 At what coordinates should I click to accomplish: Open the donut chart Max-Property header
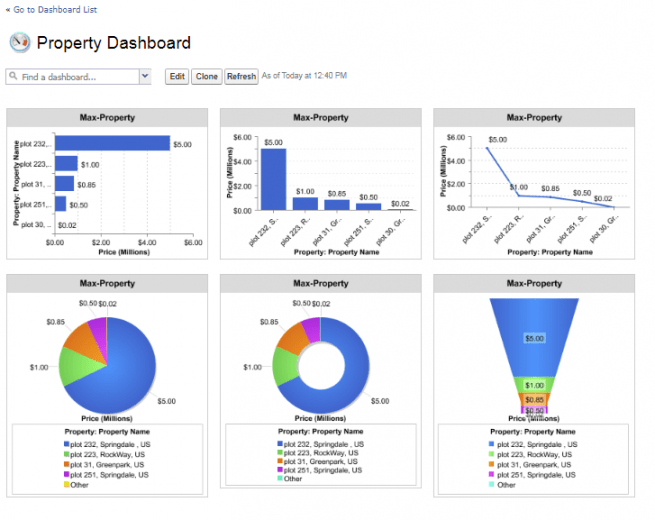321,283
